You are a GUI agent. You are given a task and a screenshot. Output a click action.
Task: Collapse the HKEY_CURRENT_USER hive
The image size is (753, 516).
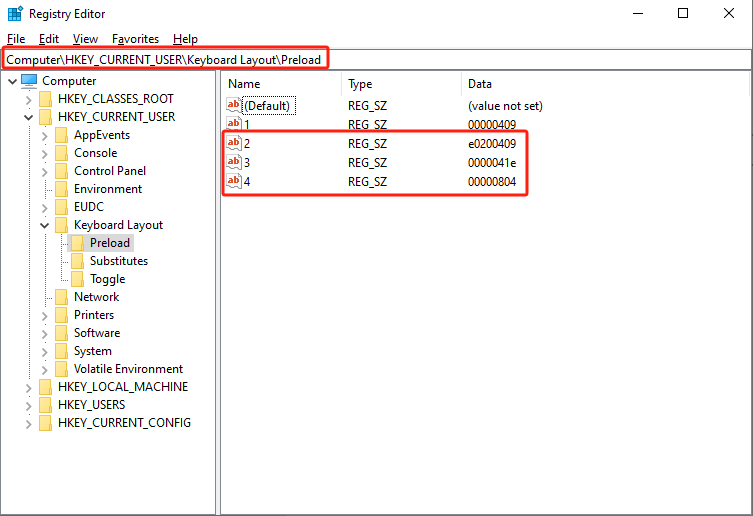click(28, 118)
